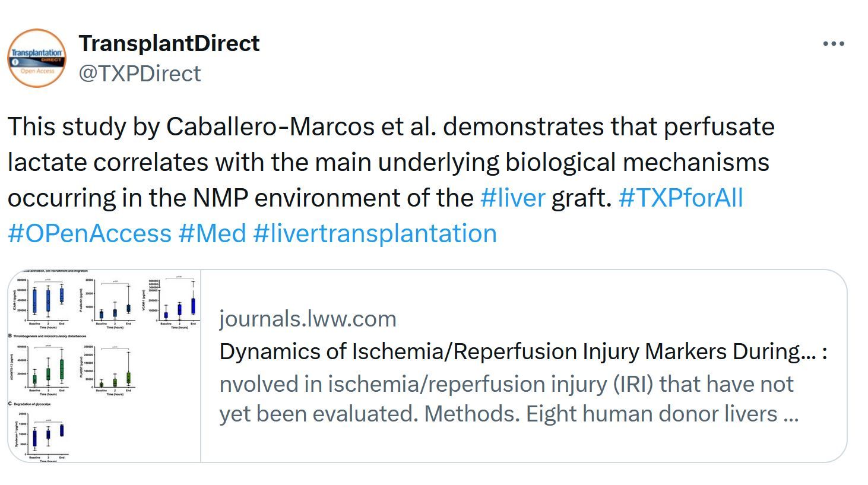Viewport: 868px width, 485px height.
Task: Open the #OPenAccess hashtag
Action: pyautogui.click(x=90, y=233)
